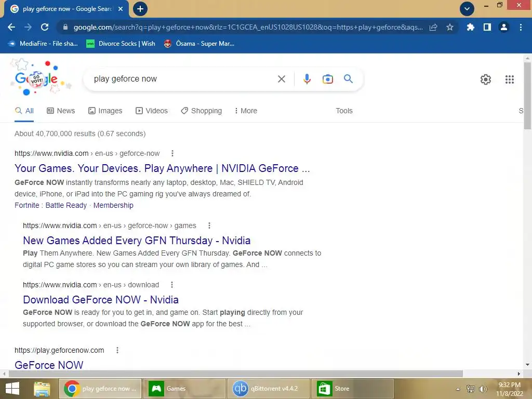Switch to Games app in taskbar
Viewport: 532px width, 399px height.
[184, 389]
